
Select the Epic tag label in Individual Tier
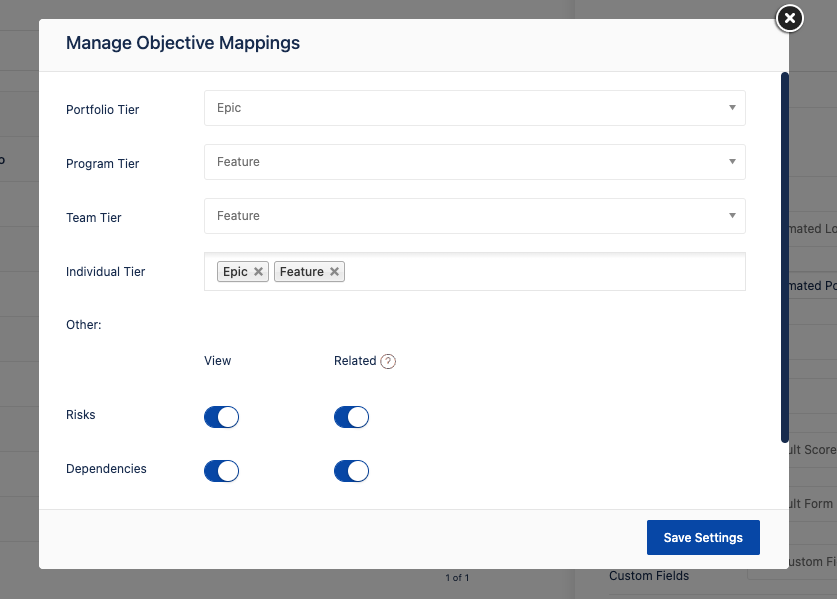click(x=235, y=272)
